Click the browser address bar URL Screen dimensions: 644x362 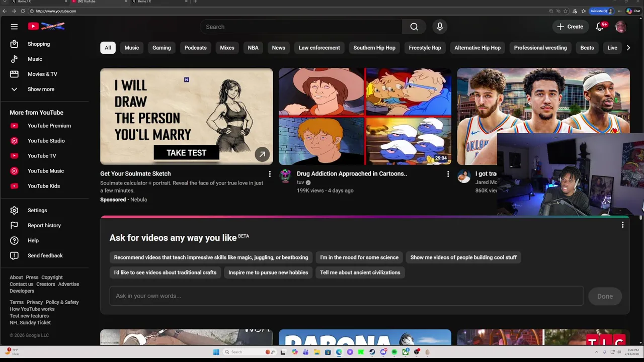tap(56, 11)
